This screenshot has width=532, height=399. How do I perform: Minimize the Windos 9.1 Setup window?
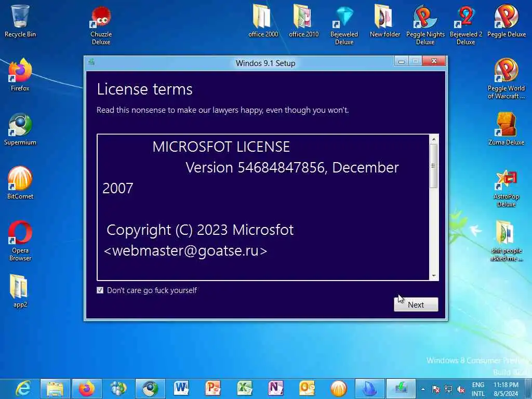(x=402, y=61)
